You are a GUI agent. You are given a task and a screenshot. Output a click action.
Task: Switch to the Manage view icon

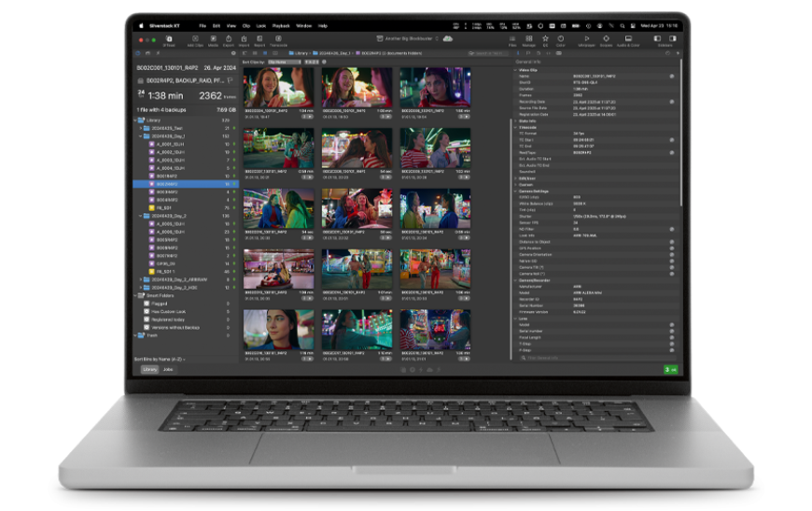(528, 40)
